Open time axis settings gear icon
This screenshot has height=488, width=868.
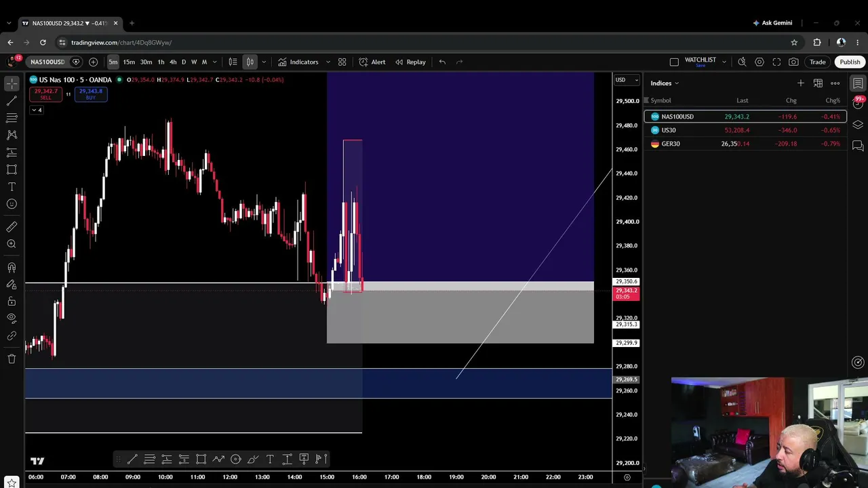(x=627, y=477)
